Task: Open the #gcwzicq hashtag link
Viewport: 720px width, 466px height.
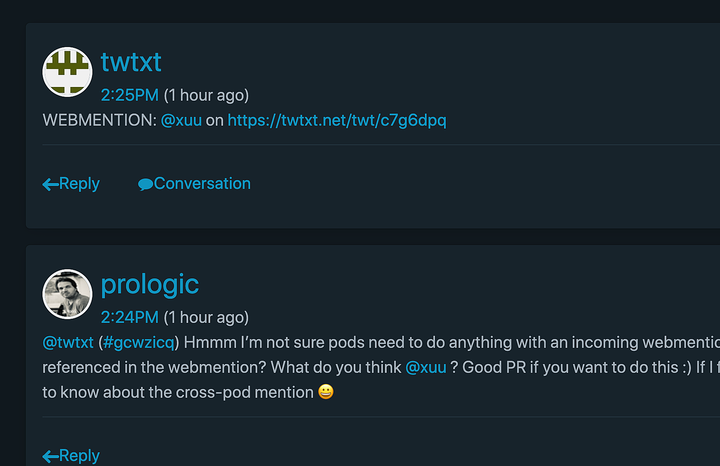Action: [138, 342]
